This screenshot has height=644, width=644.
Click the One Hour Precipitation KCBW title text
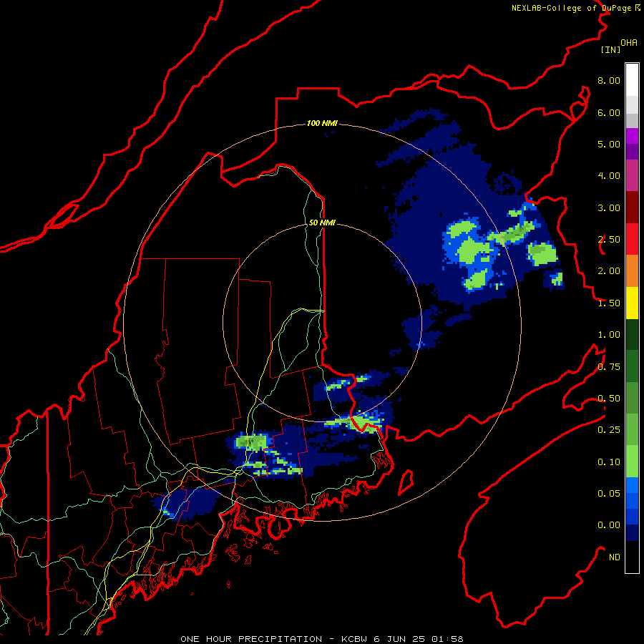tap(322, 639)
